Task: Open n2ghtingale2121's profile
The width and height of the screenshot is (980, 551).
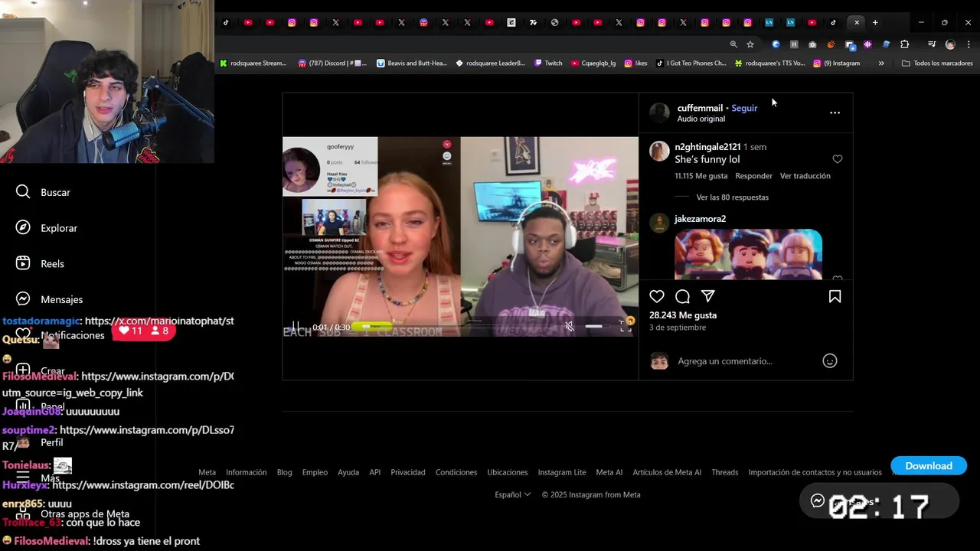Action: [707, 146]
